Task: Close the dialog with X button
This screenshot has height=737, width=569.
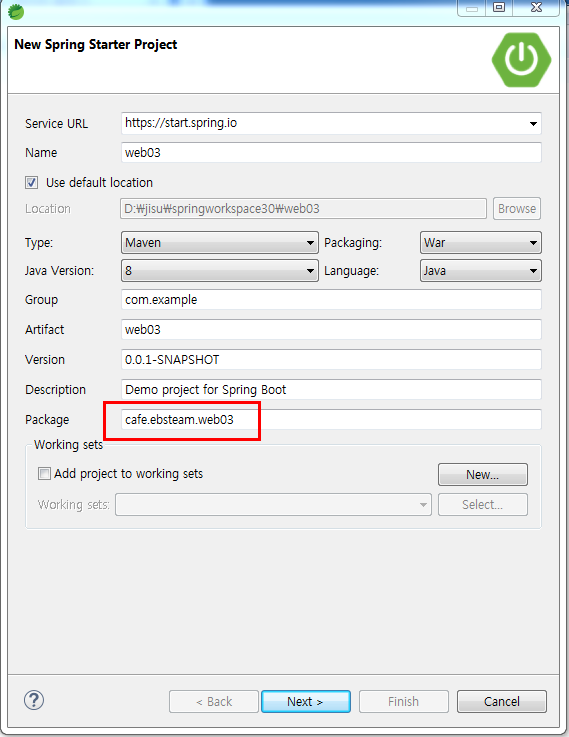Action: pos(536,7)
